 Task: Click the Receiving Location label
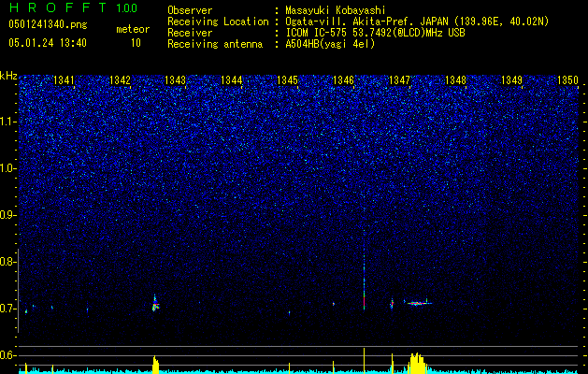(218, 22)
